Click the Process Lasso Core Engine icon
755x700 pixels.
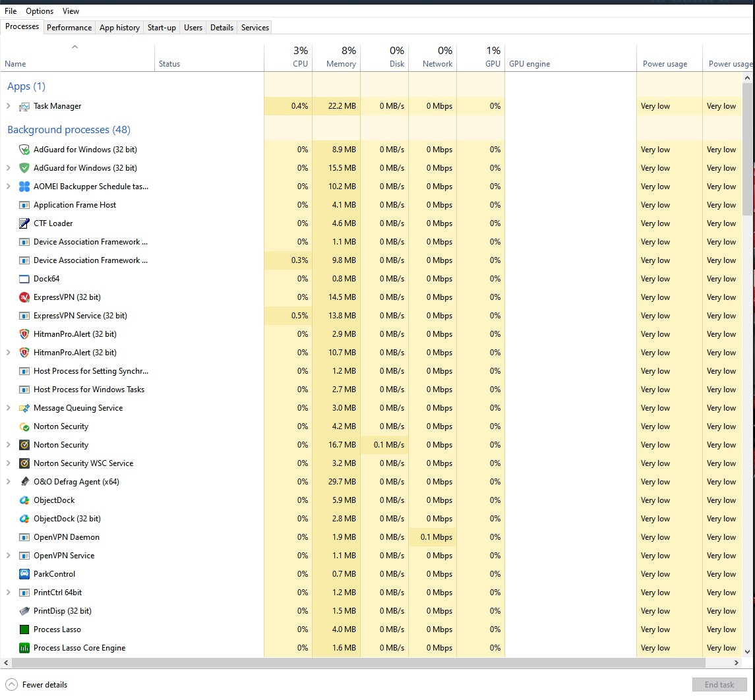tap(24, 648)
